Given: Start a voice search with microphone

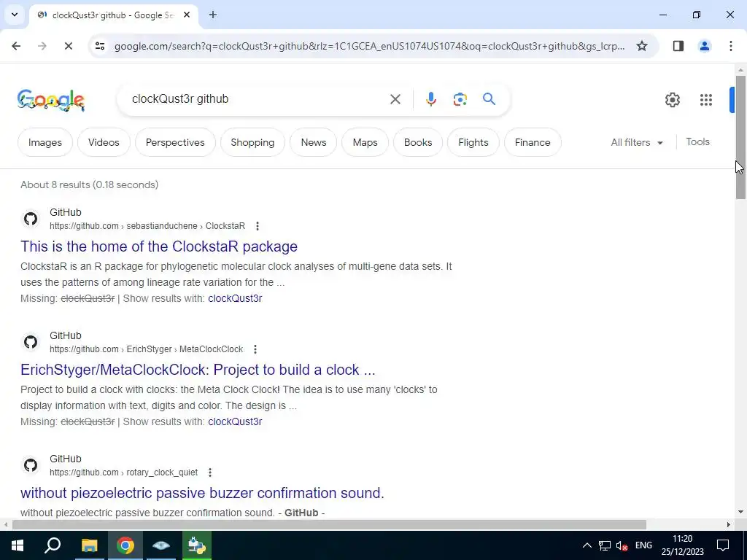Looking at the screenshot, I should pos(430,99).
